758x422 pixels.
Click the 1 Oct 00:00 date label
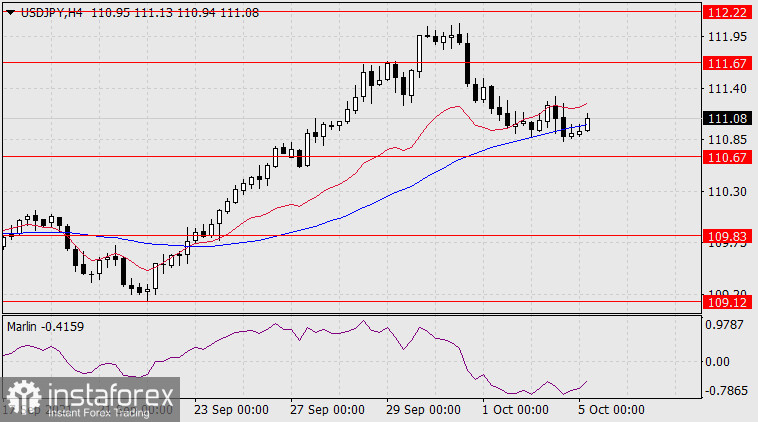click(x=515, y=409)
